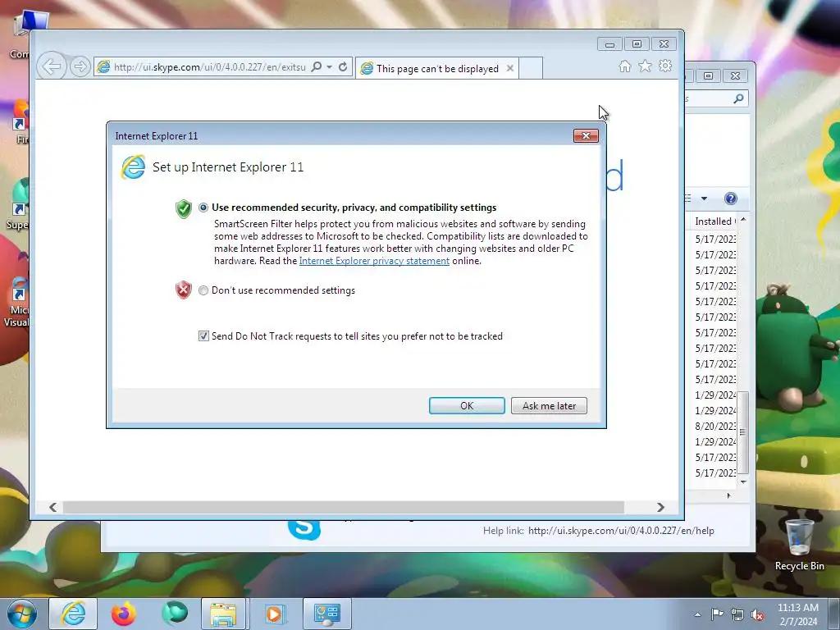Select 'Use recommended security' radio button

[203, 208]
